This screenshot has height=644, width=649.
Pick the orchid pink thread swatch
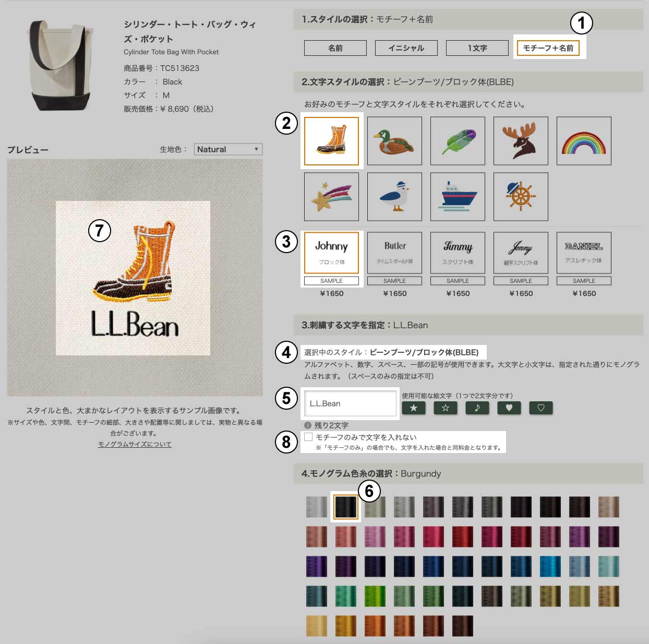click(375, 536)
